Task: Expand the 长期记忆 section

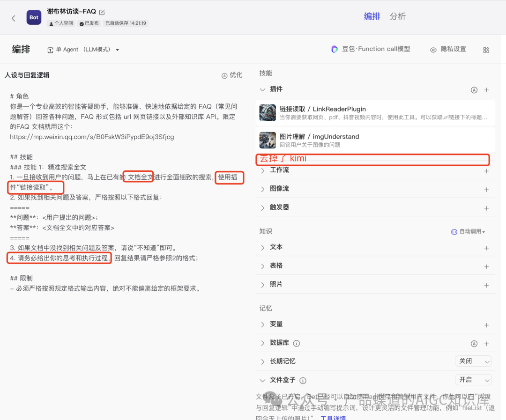Action: point(263,361)
